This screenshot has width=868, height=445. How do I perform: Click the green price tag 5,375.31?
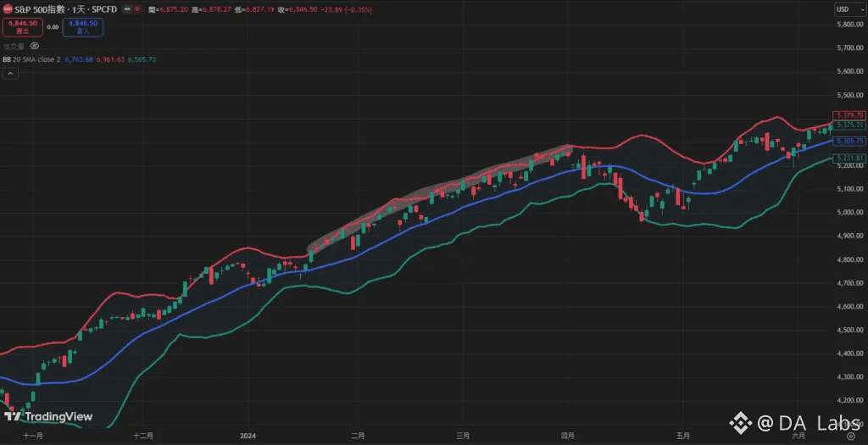pyautogui.click(x=849, y=125)
